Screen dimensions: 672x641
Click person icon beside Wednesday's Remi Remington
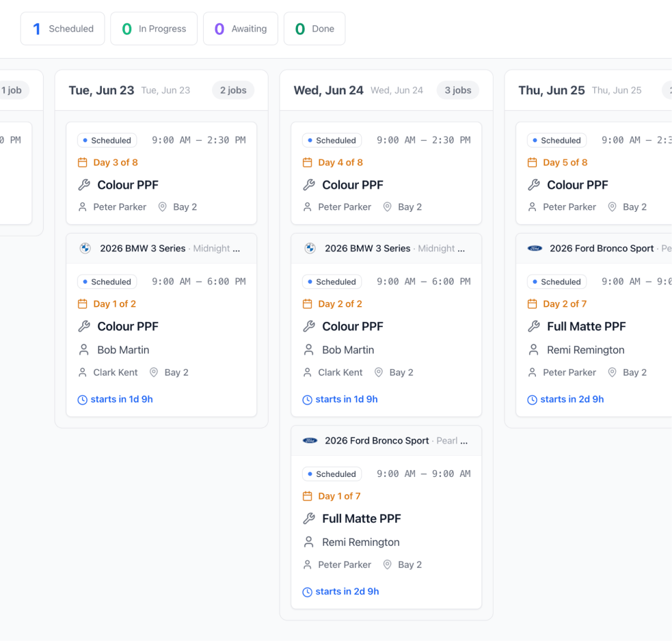[308, 543]
